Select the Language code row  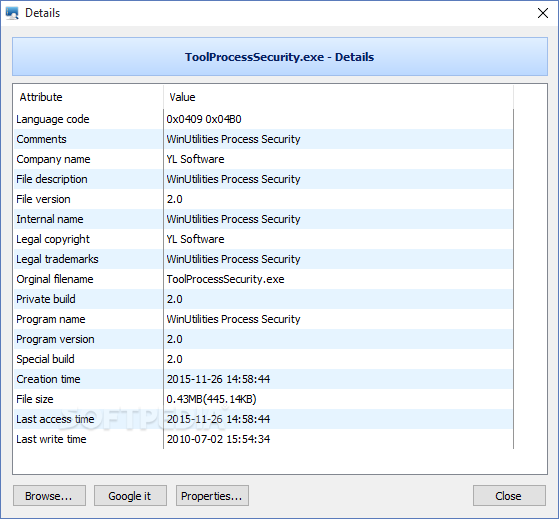click(x=263, y=119)
